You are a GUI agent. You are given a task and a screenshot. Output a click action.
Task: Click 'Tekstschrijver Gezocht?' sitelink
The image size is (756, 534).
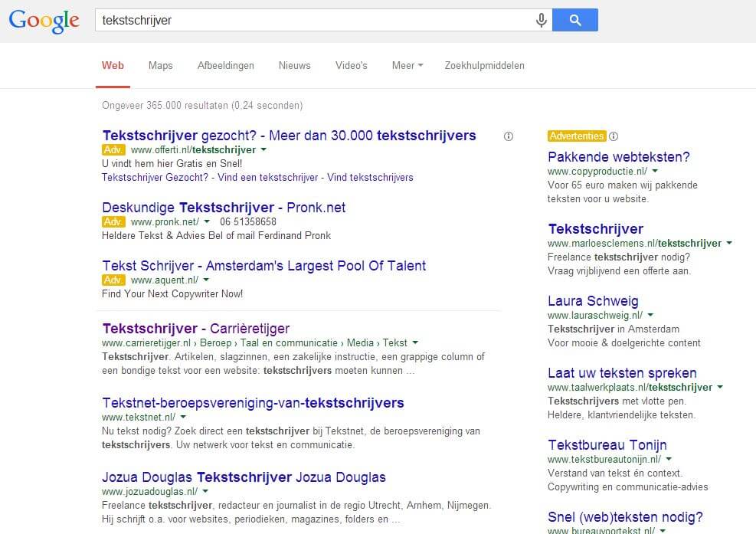[x=155, y=178]
